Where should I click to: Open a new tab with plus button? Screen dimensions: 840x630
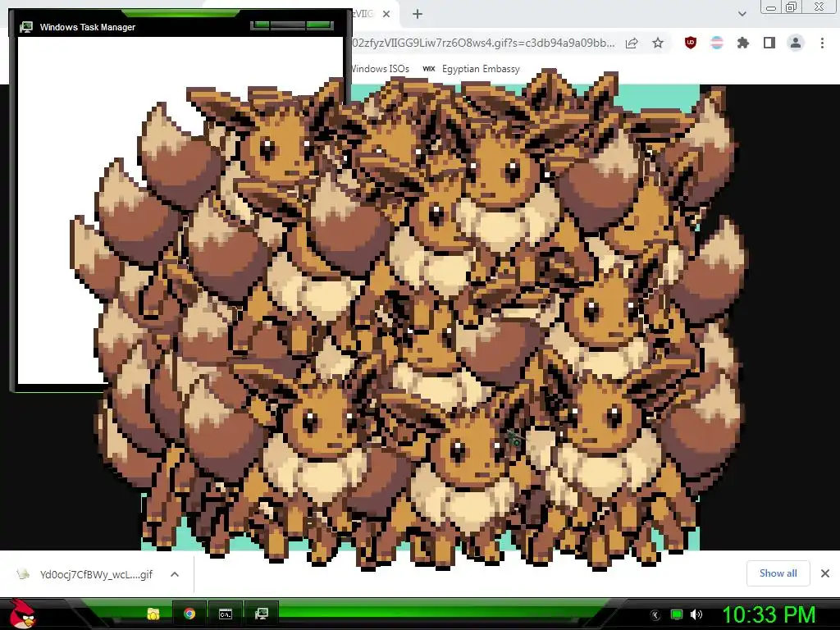click(418, 14)
